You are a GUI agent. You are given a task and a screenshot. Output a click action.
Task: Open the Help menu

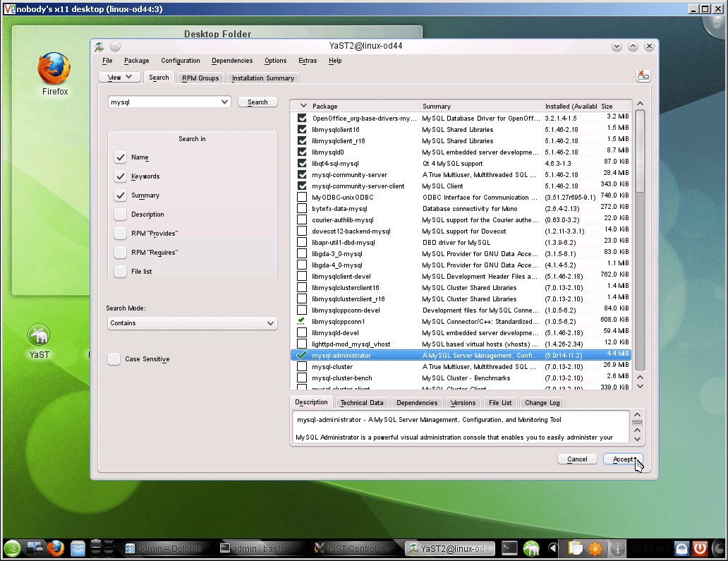pos(335,61)
